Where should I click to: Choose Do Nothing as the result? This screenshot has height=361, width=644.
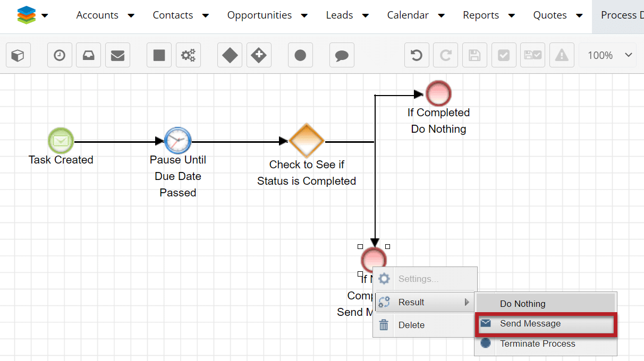tap(522, 303)
